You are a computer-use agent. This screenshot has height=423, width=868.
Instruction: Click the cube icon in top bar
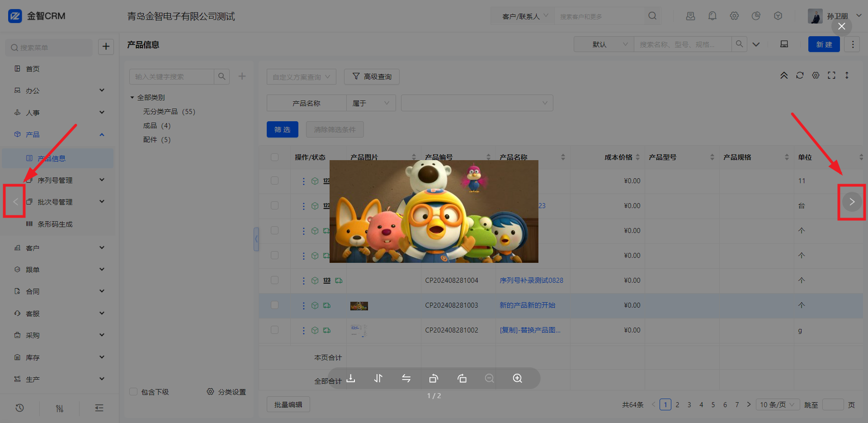click(x=778, y=16)
